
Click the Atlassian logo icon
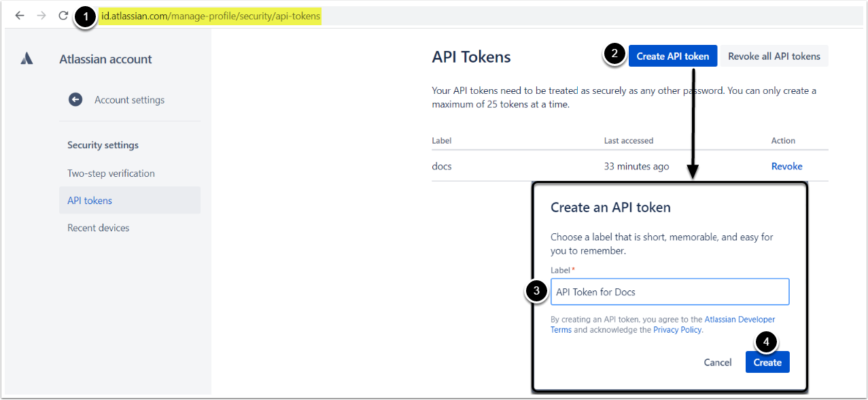point(27,59)
